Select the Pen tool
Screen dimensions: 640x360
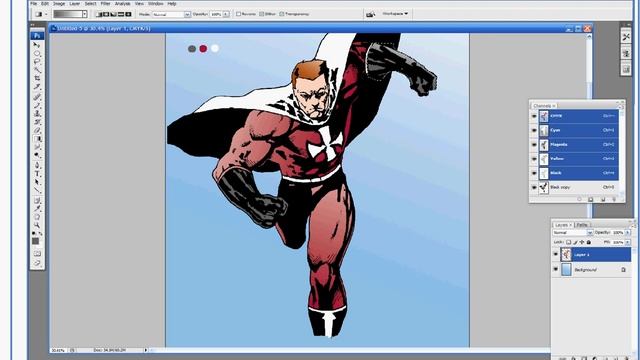coord(37,165)
